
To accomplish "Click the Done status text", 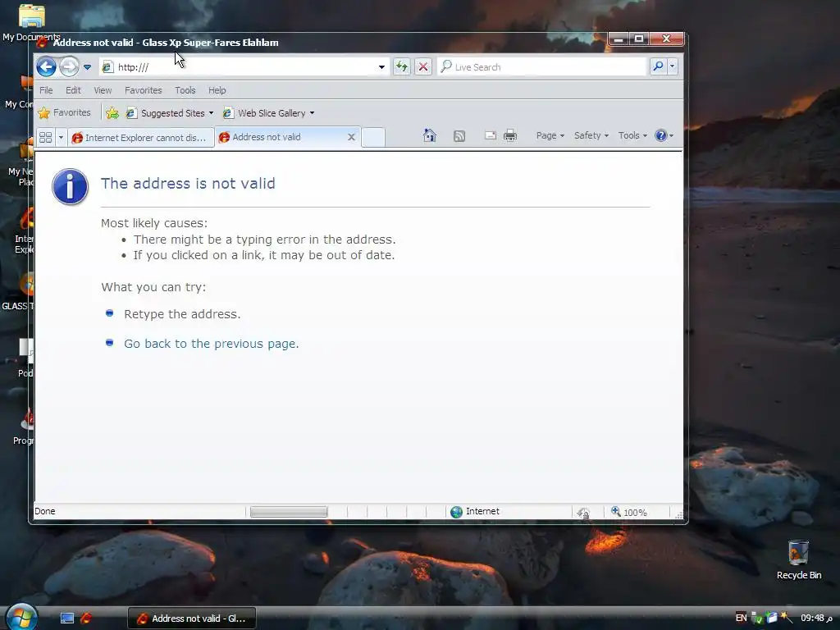I will 44,511.
